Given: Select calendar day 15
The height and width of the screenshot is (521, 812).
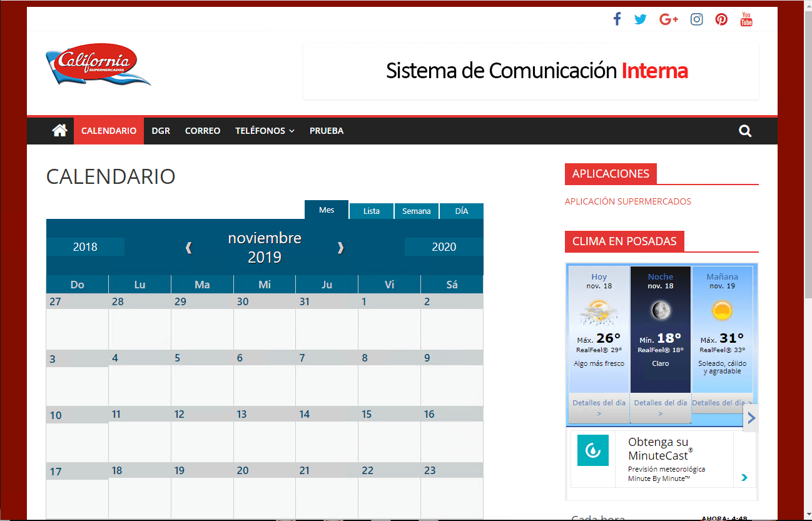Looking at the screenshot, I should point(367,414).
